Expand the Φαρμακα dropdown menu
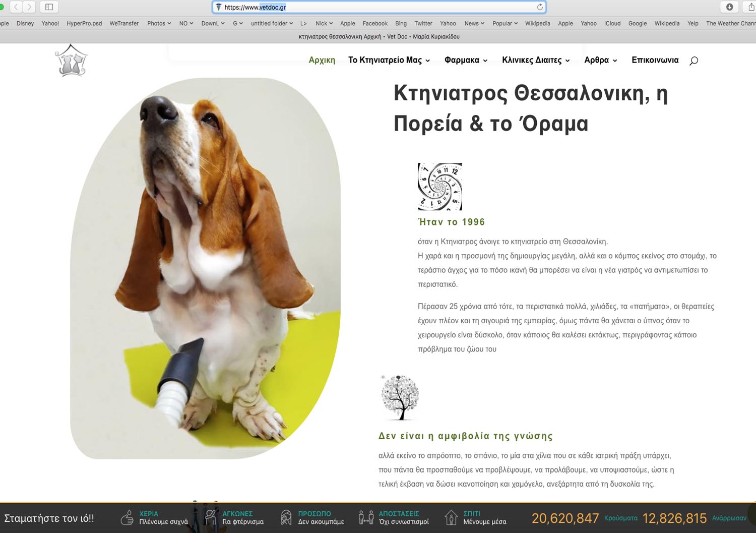Screen dimensions: 756x533 pyautogui.click(x=466, y=60)
